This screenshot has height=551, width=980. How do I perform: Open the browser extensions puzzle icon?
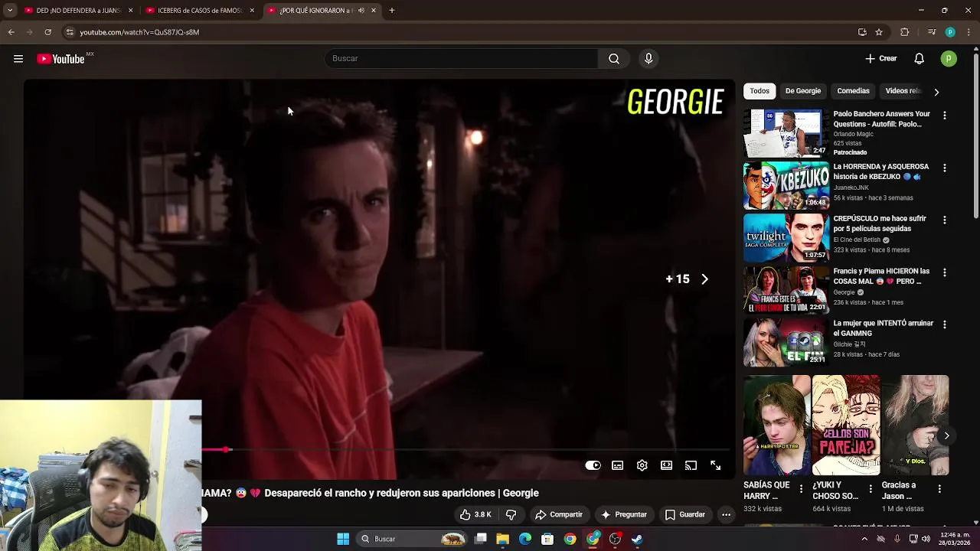[x=905, y=32]
